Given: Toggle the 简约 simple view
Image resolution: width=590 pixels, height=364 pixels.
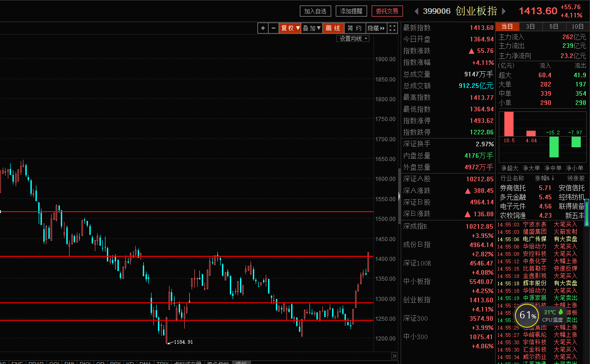Looking at the screenshot, I should [355, 28].
